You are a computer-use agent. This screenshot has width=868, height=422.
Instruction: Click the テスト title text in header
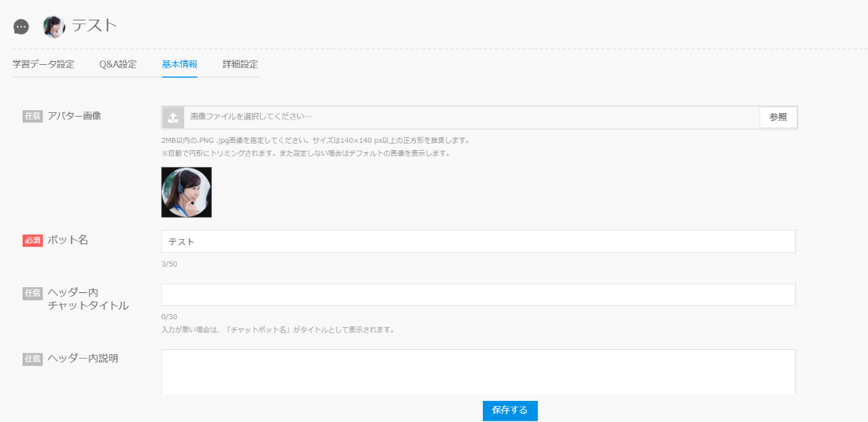tap(95, 26)
